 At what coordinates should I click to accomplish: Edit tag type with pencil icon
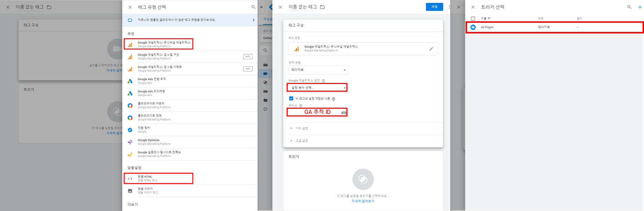pos(431,49)
